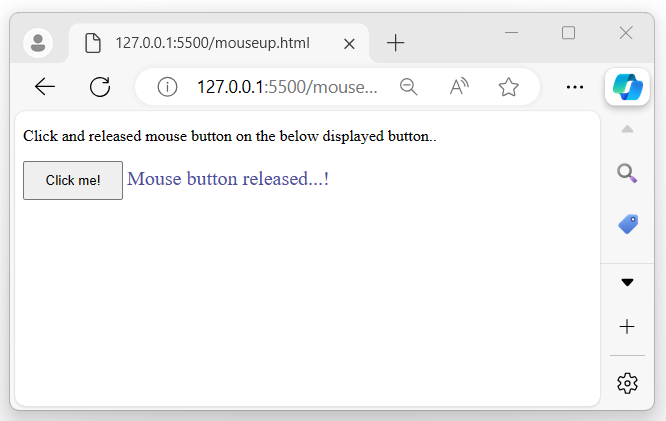Open the sidebar Search tool
666x421 pixels.
click(x=627, y=173)
